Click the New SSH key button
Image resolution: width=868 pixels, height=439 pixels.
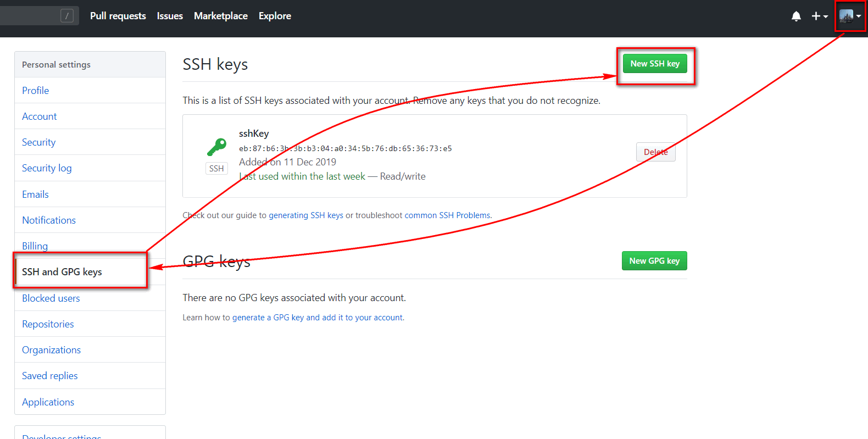(655, 64)
